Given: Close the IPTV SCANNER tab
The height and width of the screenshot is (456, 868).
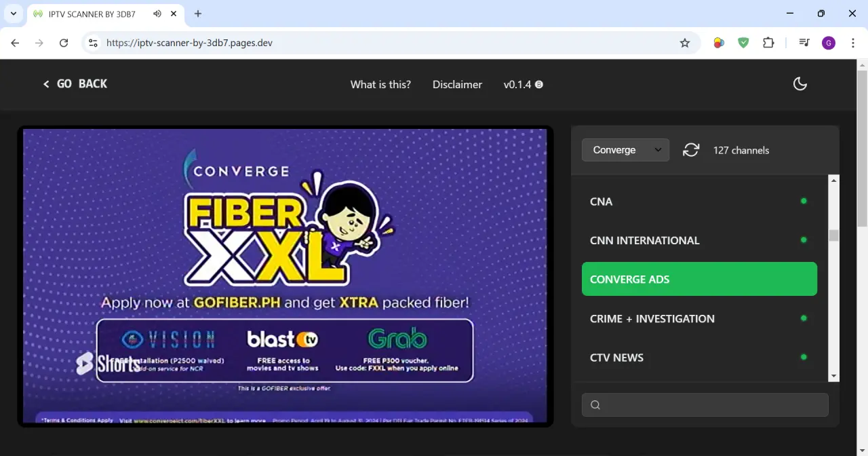Looking at the screenshot, I should click(x=173, y=14).
